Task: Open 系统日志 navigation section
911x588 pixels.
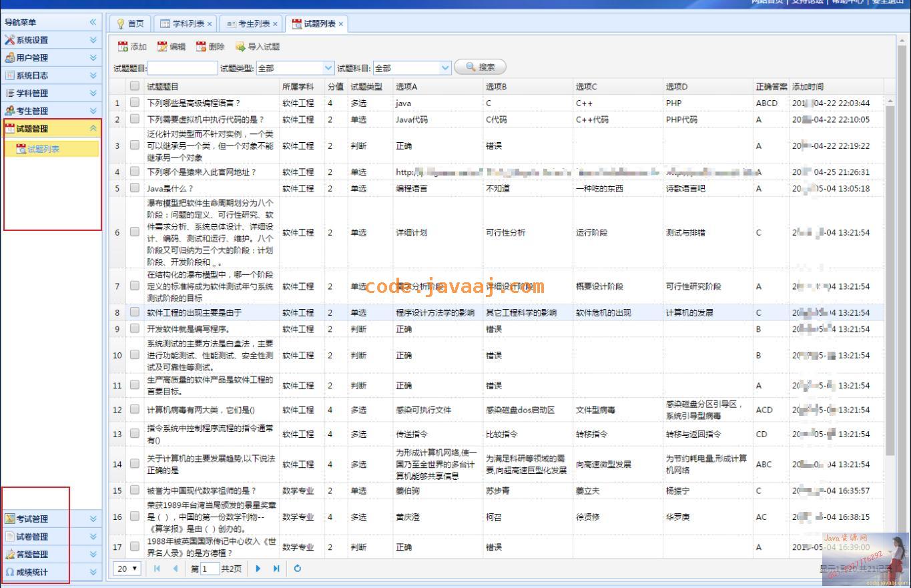Action: (x=51, y=75)
